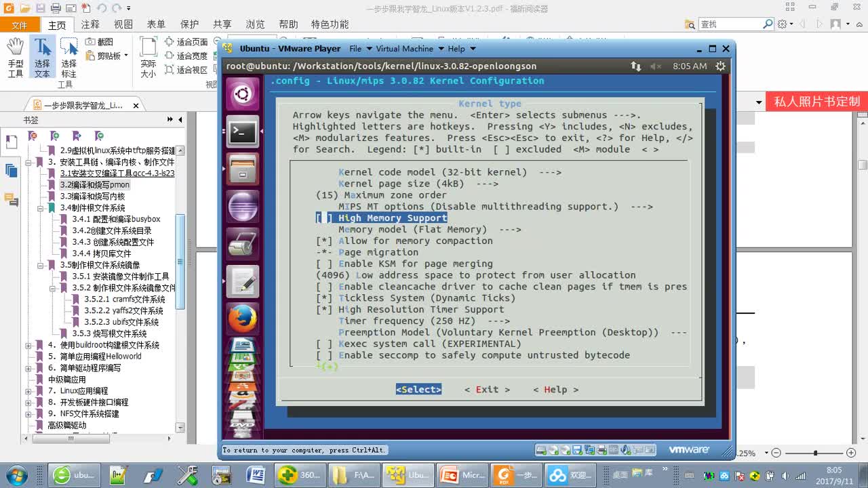Switch to the 表单 ribbon tab
Screen dimensions: 868x488
156,24
